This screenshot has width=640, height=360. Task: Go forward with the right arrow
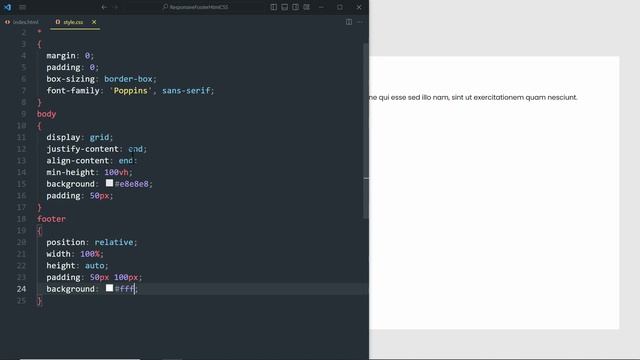click(116, 7)
